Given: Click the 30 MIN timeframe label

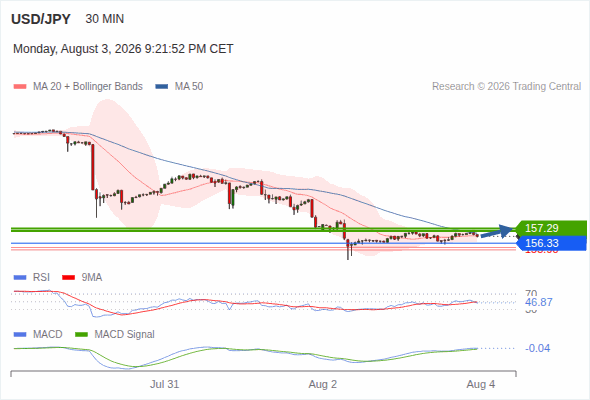Looking at the screenshot, I should 105,19.
